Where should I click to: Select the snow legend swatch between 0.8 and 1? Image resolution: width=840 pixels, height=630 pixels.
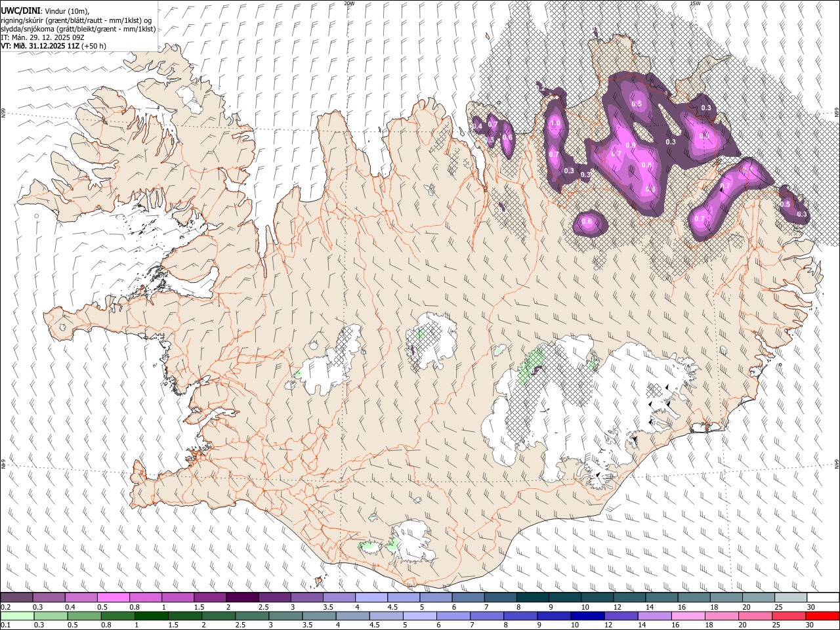click(146, 597)
